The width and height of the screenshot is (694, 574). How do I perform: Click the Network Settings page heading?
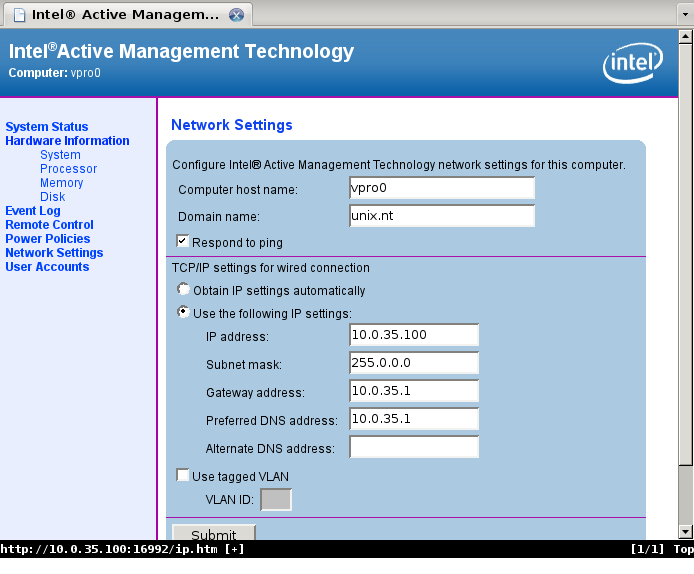pos(231,125)
